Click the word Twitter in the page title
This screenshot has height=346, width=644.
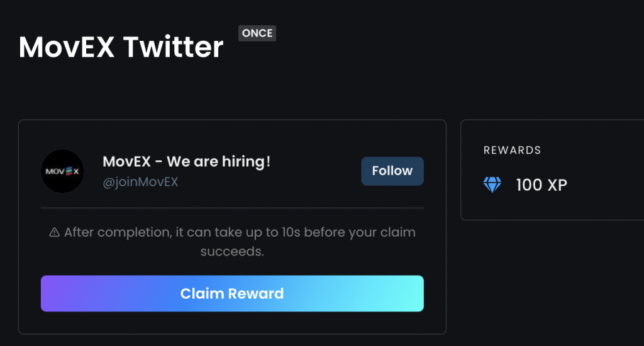tap(173, 47)
